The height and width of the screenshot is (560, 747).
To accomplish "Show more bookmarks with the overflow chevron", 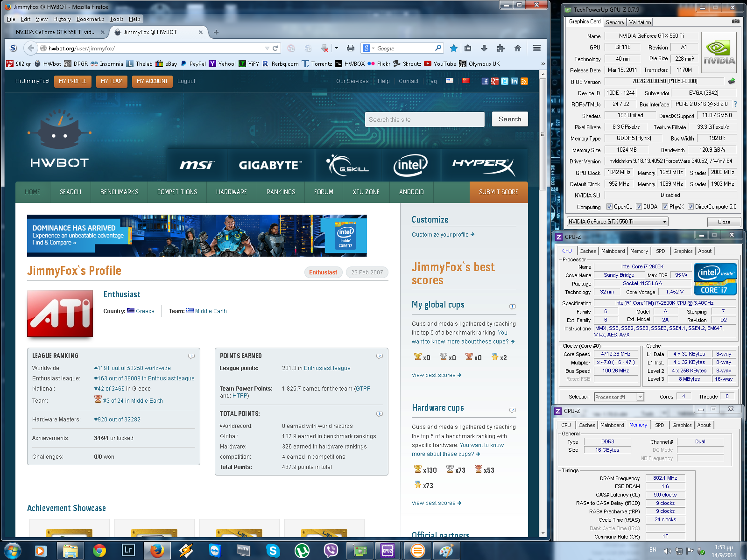I will tap(543, 64).
